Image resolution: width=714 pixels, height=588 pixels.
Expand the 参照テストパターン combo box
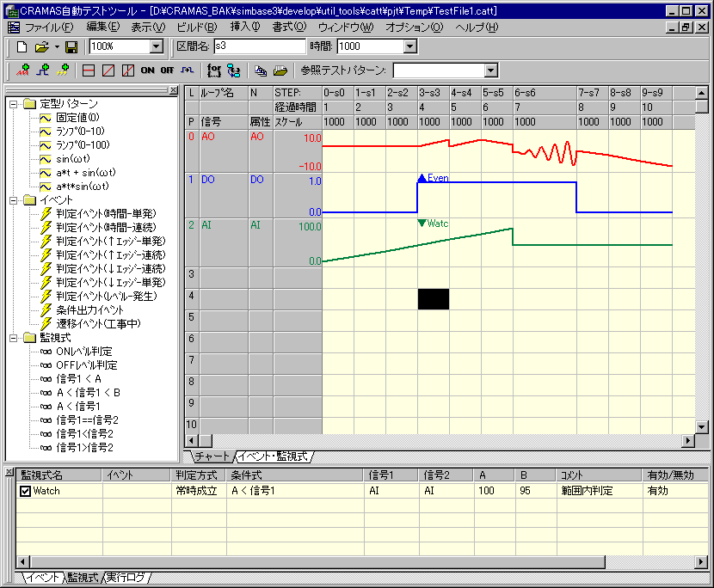coord(490,70)
